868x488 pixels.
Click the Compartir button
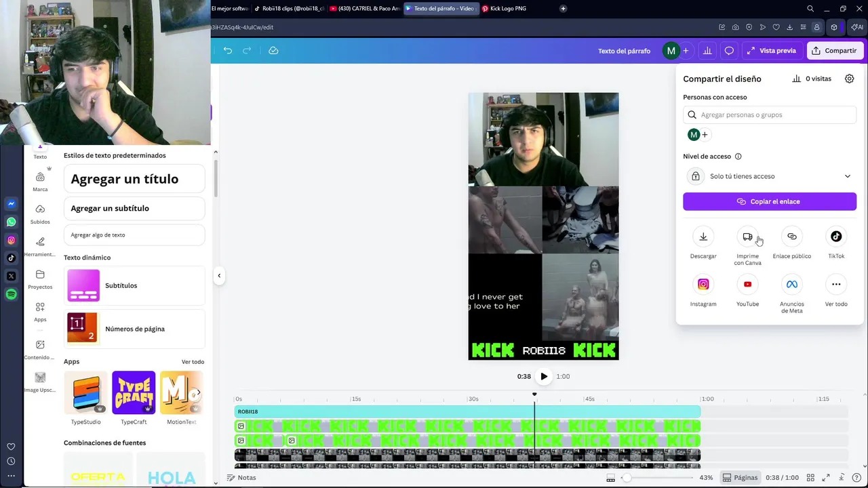coord(835,51)
